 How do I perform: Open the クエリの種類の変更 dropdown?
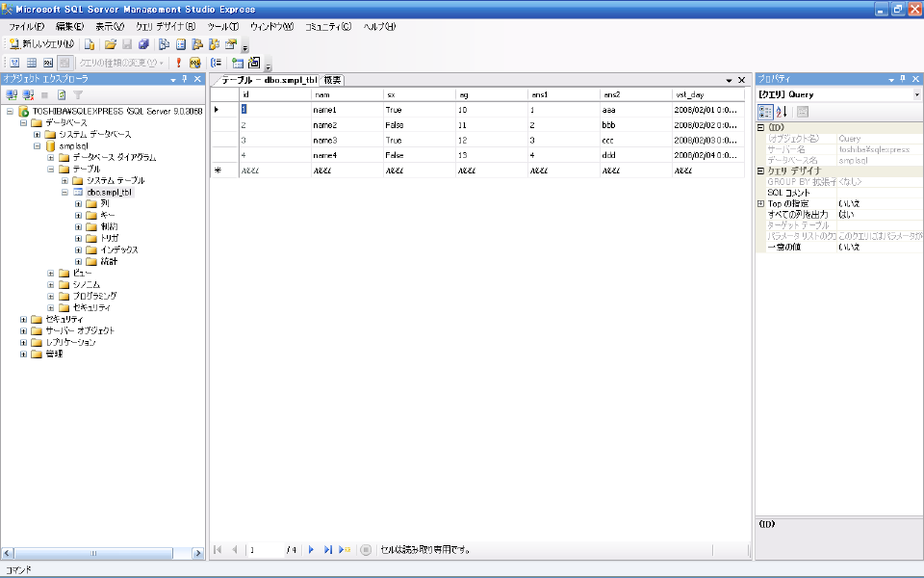[x=121, y=63]
